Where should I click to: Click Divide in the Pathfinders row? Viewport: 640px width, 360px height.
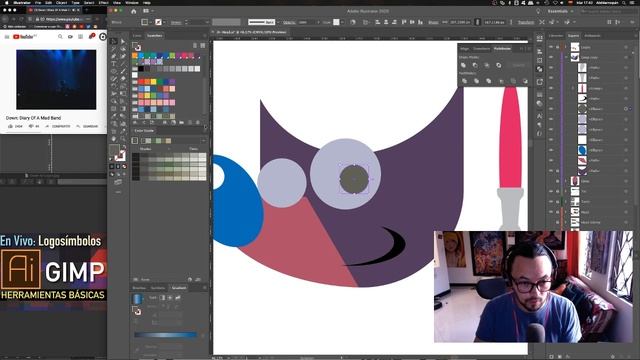[x=464, y=81]
